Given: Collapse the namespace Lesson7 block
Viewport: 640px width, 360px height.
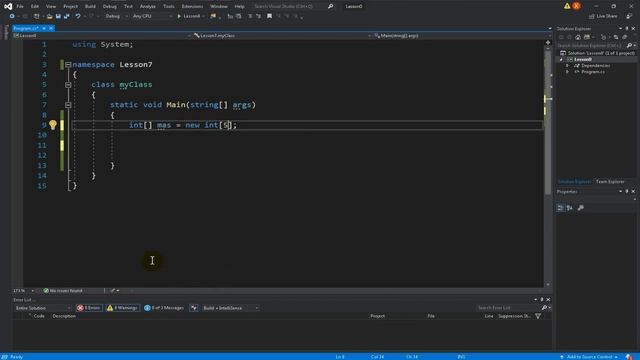Looking at the screenshot, I should click(68, 64).
